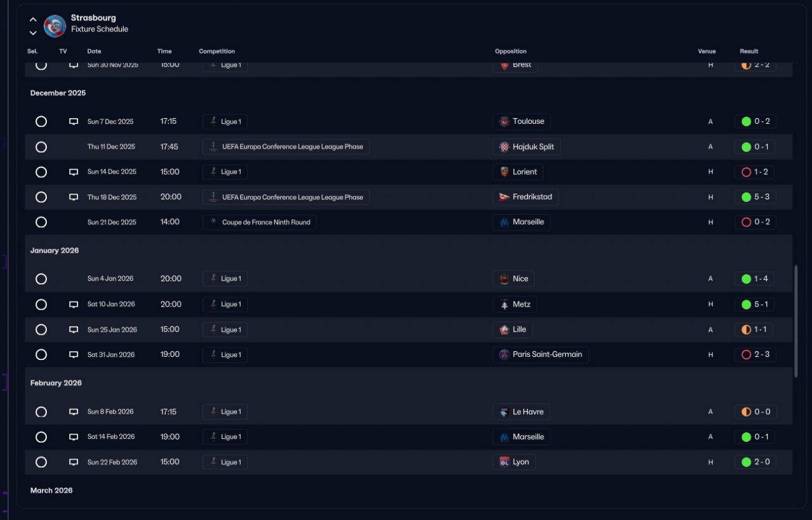
Task: Click the "January 2026" month heading
Action: 55,250
